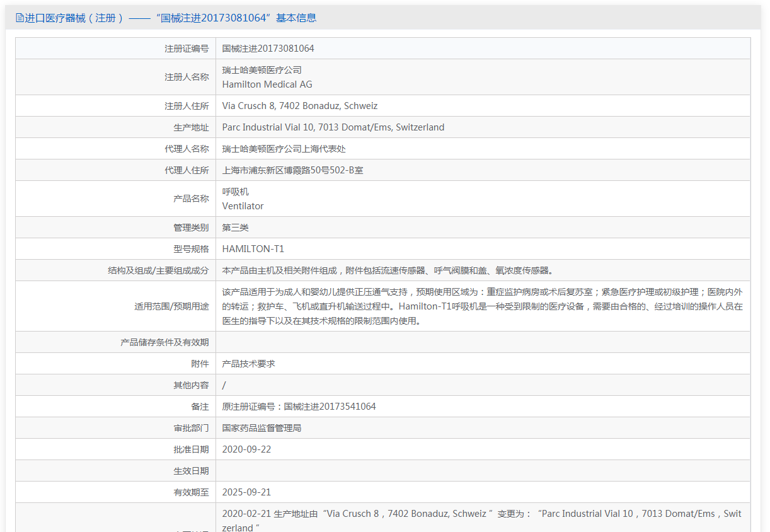
Task: Click the 批准日期 label
Action: tap(191, 449)
